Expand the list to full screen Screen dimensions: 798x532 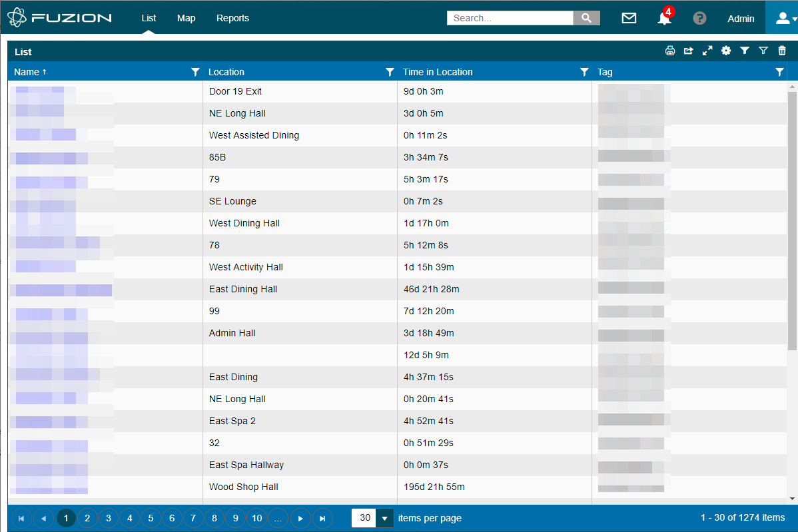pos(707,51)
